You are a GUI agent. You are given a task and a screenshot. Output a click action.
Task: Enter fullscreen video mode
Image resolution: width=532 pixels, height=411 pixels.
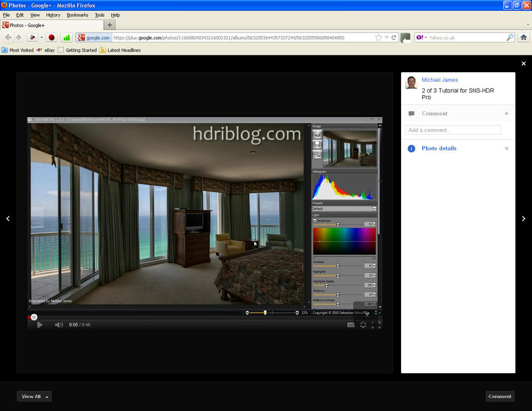(x=376, y=325)
